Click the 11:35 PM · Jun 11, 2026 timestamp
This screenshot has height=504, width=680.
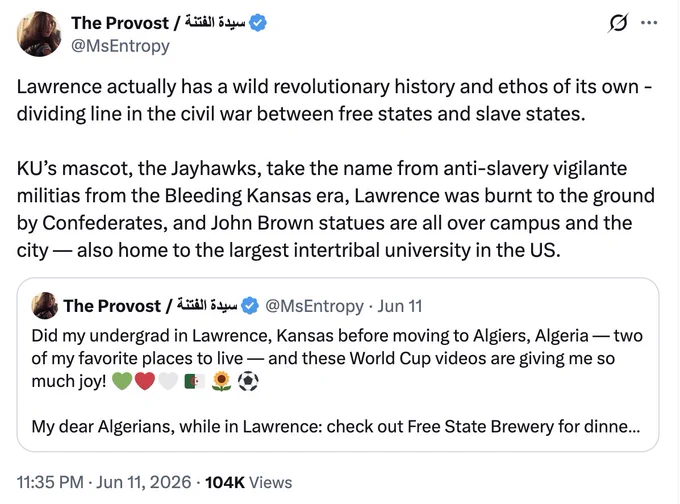(104, 482)
